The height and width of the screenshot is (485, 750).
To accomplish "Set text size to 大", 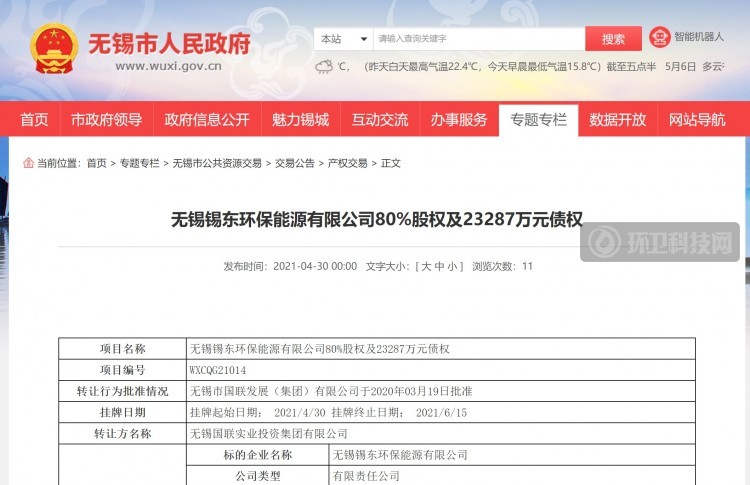I will pos(426,266).
